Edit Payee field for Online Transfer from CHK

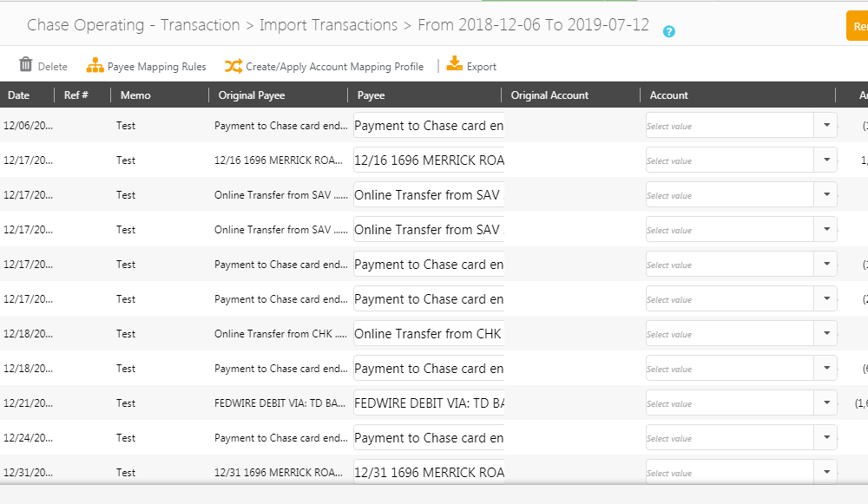[x=429, y=334]
